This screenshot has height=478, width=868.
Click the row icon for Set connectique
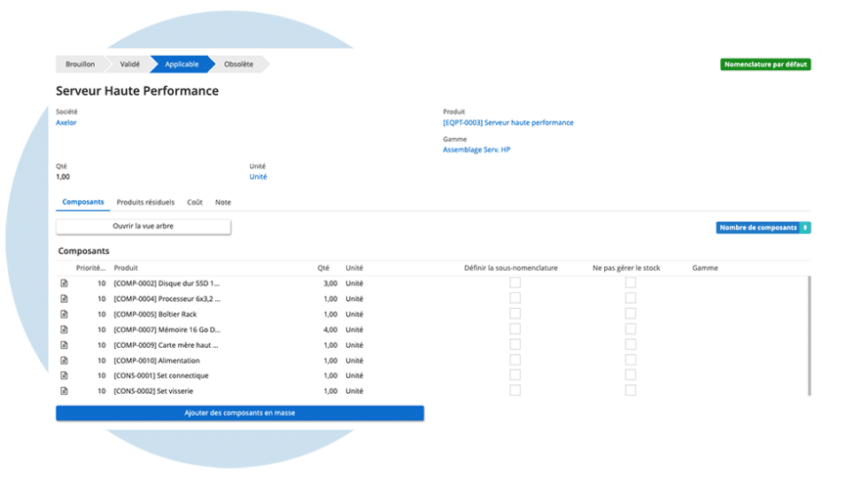pyautogui.click(x=64, y=375)
